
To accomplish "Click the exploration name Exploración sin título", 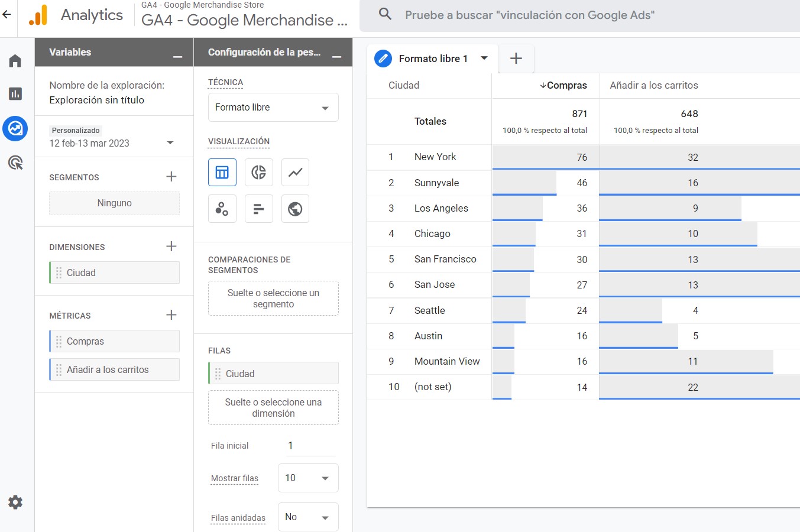I will (97, 100).
